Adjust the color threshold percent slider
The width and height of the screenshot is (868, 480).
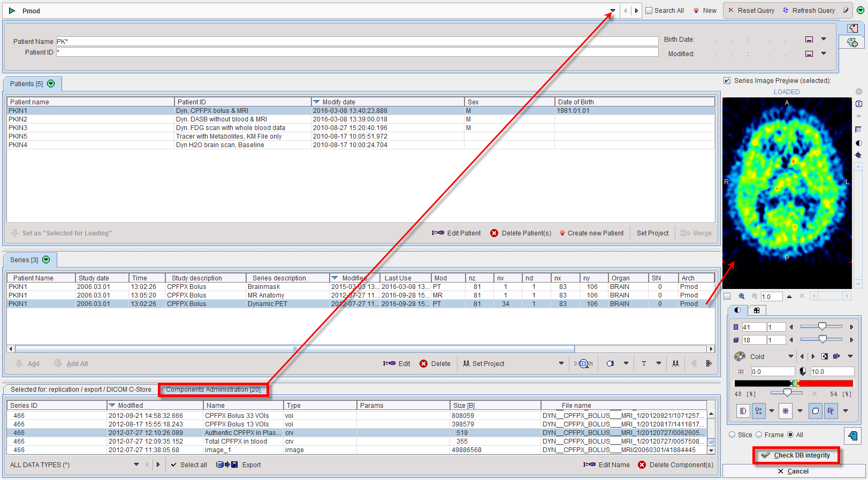click(x=787, y=393)
